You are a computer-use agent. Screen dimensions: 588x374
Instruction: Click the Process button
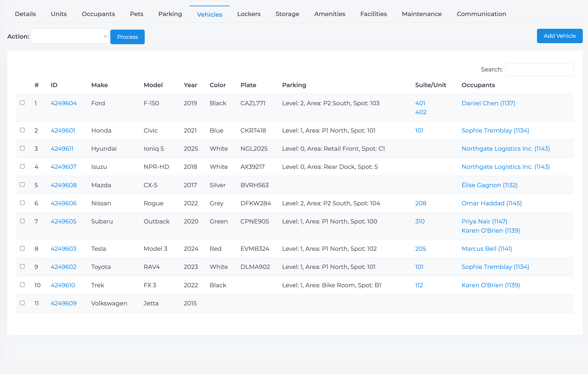pyautogui.click(x=127, y=37)
